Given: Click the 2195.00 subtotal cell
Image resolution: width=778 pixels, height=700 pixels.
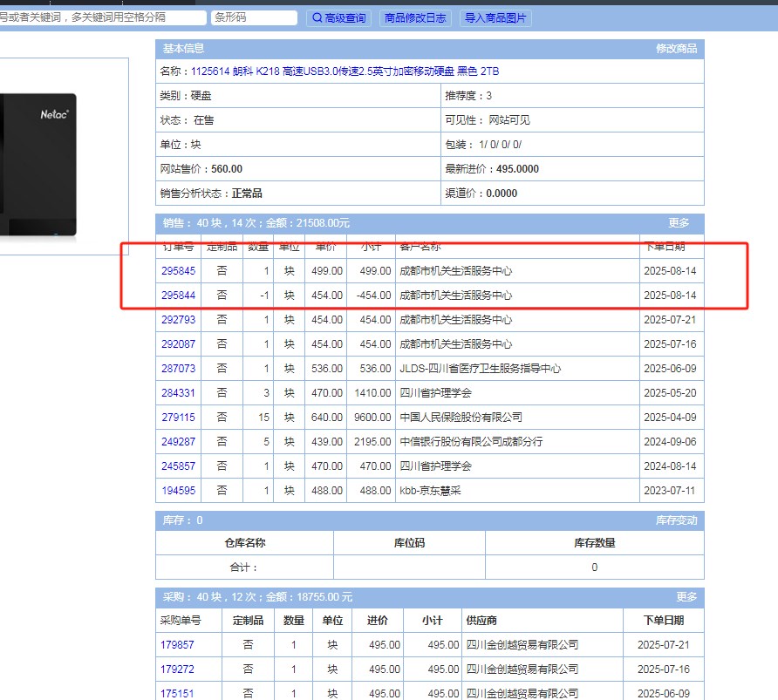Looking at the screenshot, I should click(372, 442).
